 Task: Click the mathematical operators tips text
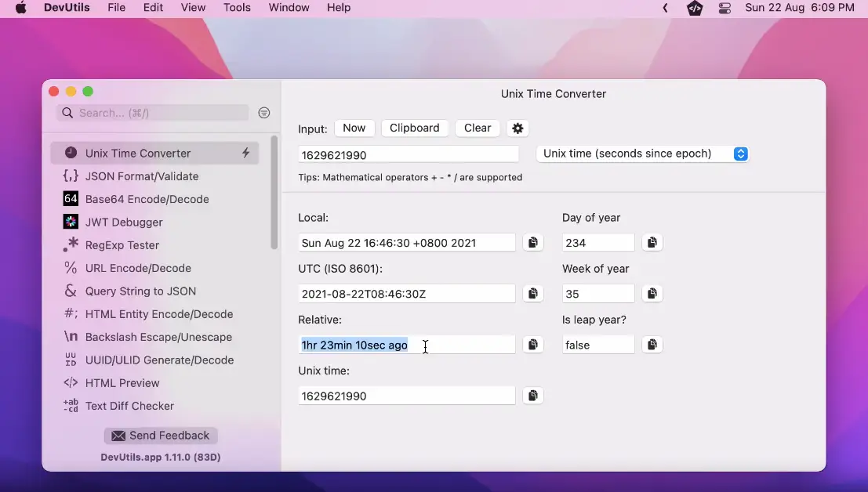click(x=410, y=178)
